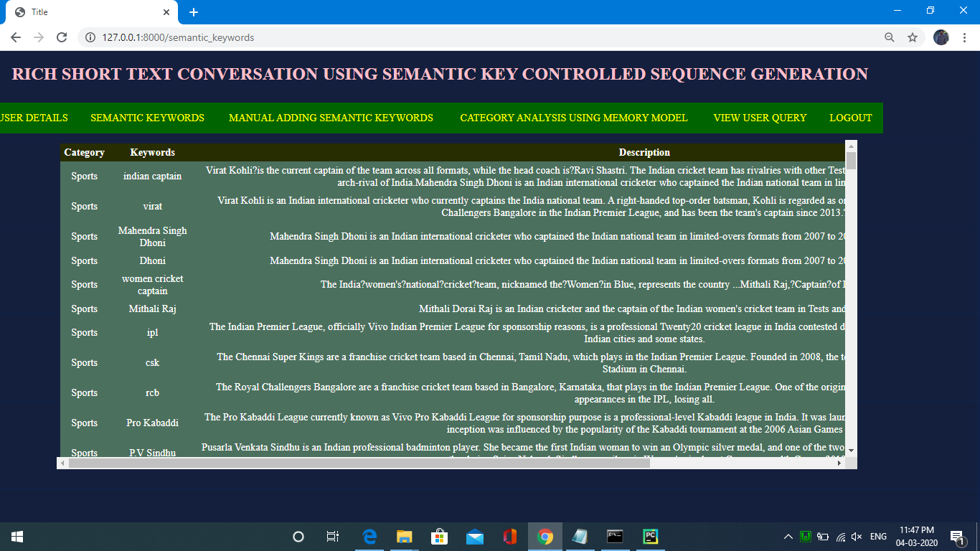The image size is (980, 551).
Task: Close the Title browser tab
Action: pos(166,12)
